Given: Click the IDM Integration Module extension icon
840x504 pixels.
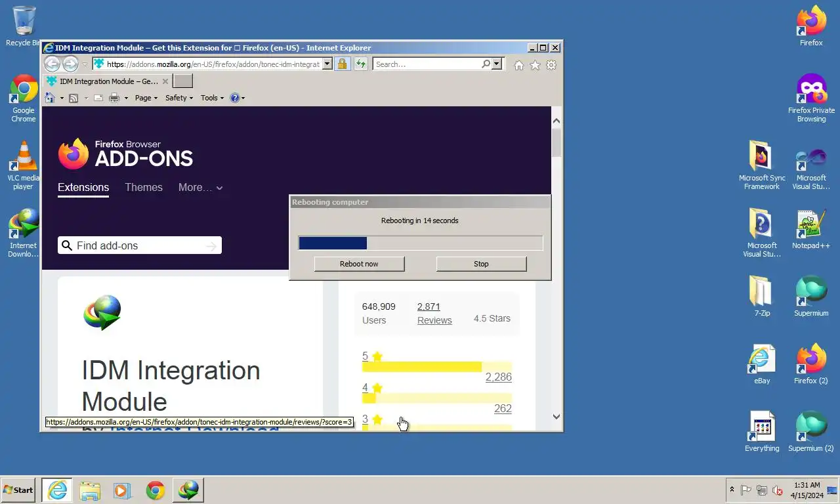Looking at the screenshot, I should pyautogui.click(x=102, y=312).
